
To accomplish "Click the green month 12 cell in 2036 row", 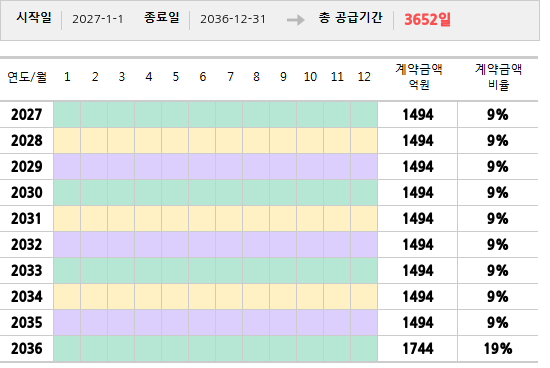I will click(x=364, y=348).
